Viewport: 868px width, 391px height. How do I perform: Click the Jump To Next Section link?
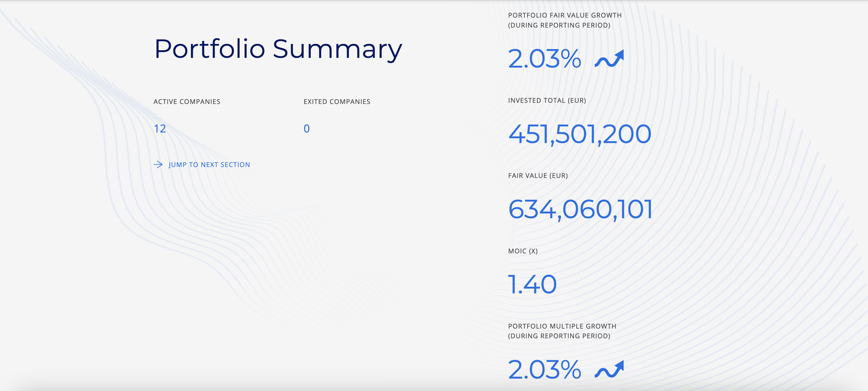tap(209, 165)
